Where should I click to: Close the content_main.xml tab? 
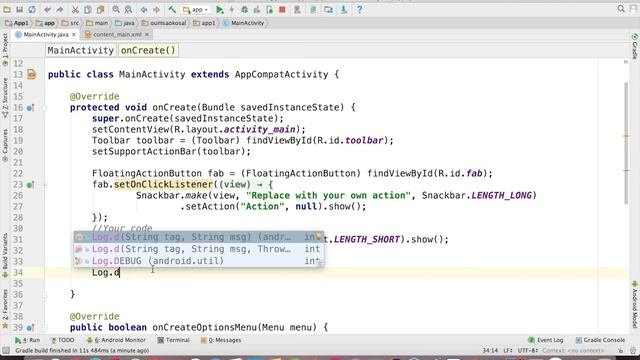[x=147, y=35]
